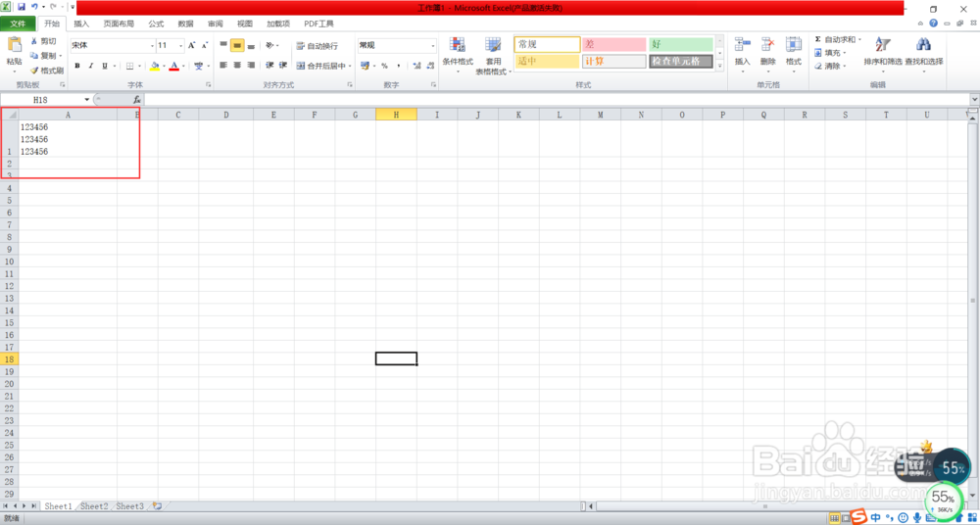
Task: Click the text orientation icon
Action: [270, 46]
